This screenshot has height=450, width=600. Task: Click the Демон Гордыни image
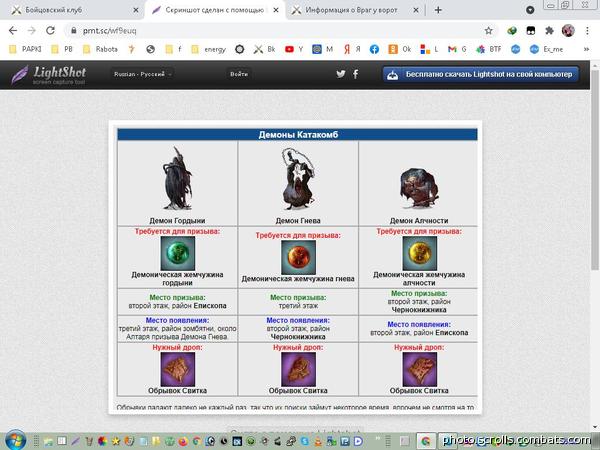[177, 178]
